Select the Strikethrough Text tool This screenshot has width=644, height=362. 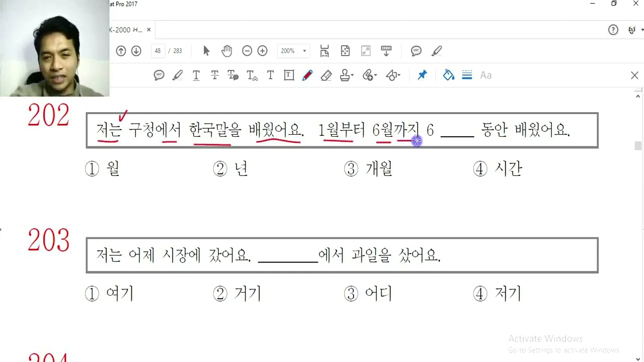(215, 75)
